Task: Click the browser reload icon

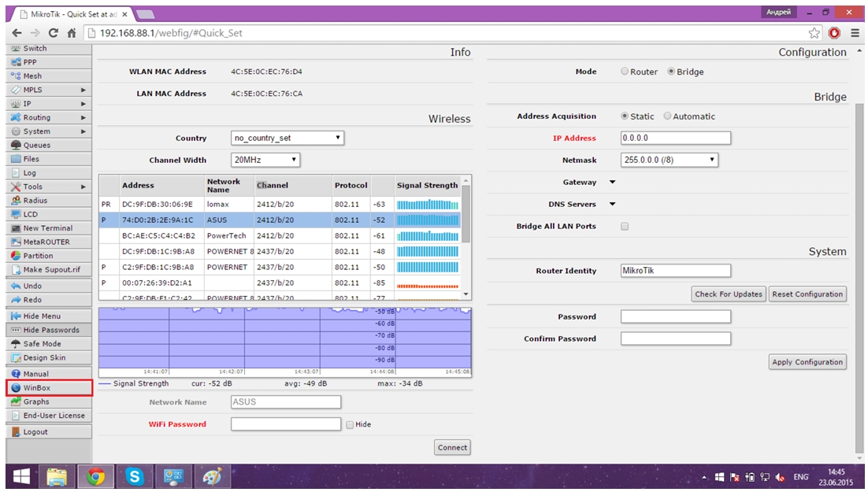Action: coord(53,33)
